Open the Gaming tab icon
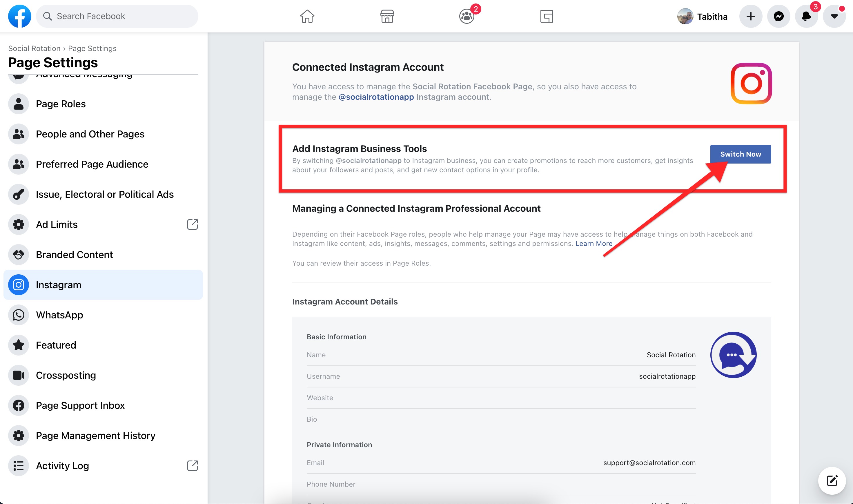The image size is (853, 504). 546,16
